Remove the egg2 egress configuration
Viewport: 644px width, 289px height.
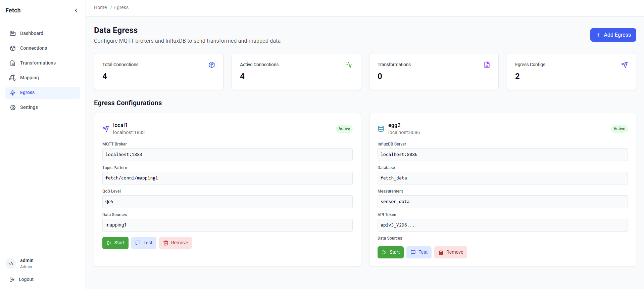tap(450, 252)
